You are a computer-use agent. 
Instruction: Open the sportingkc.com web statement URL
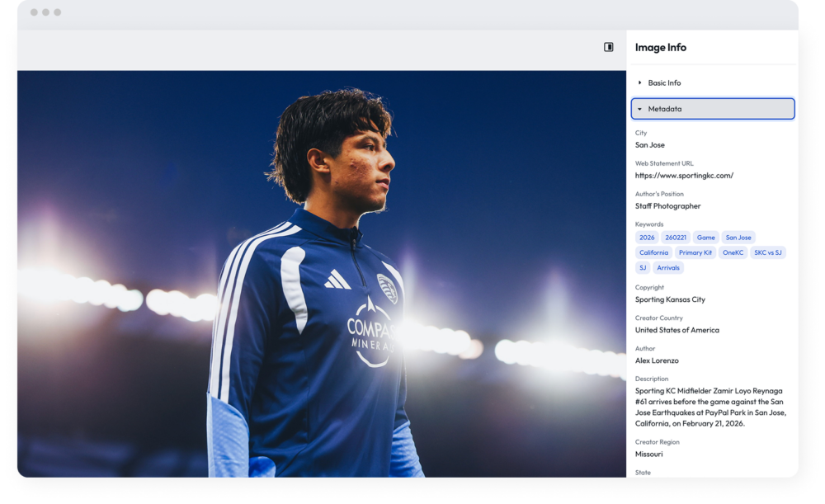click(684, 176)
